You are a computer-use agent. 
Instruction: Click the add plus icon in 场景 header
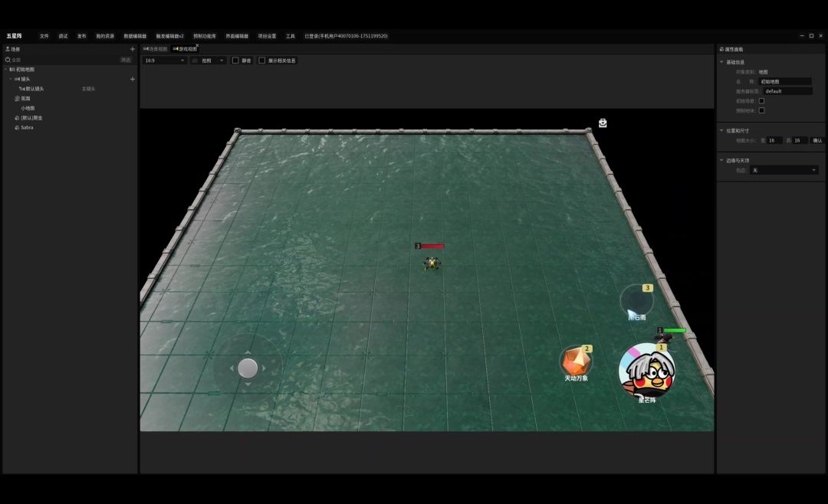click(132, 49)
